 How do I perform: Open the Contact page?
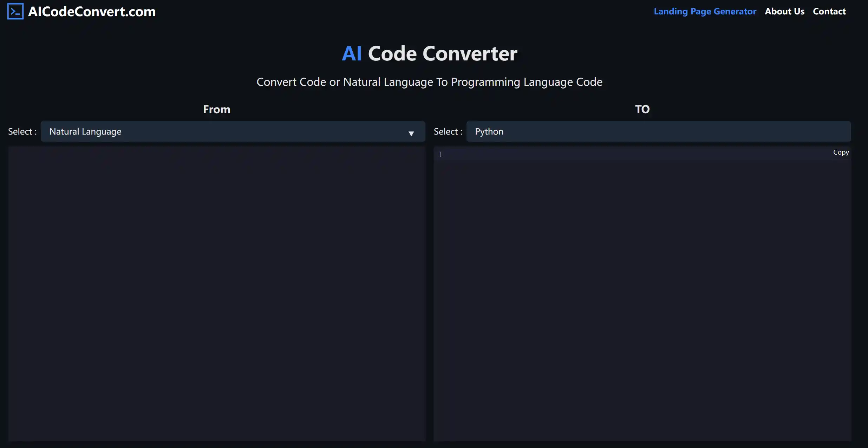tap(829, 11)
